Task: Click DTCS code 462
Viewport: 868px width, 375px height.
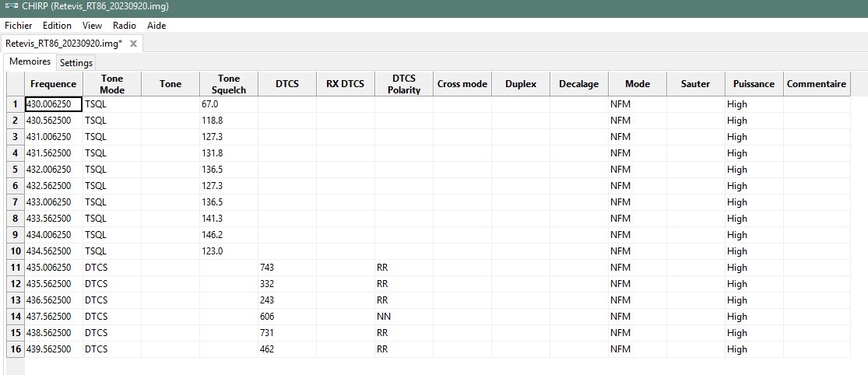Action: 287,349
